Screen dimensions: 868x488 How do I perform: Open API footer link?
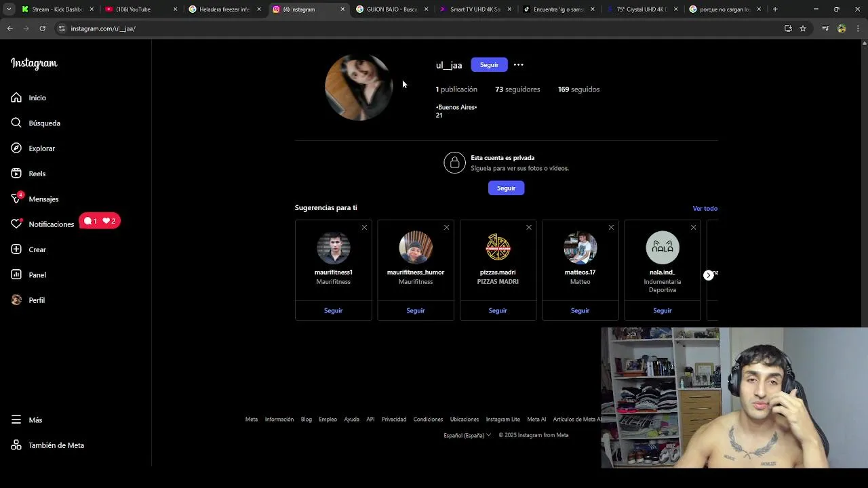370,420
